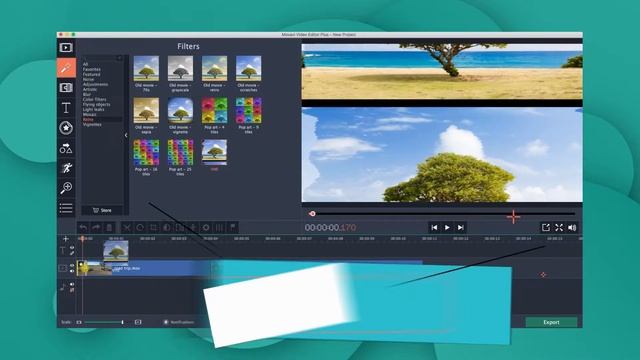Open the Audio properties bars icon
The height and width of the screenshot is (360, 640).
[219, 227]
